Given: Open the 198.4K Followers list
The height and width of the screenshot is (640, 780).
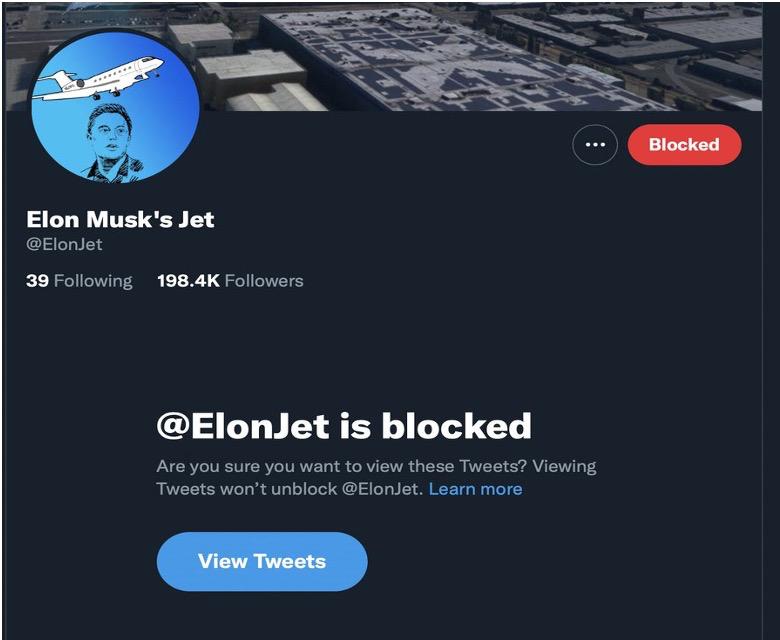Looking at the screenshot, I should (230, 281).
